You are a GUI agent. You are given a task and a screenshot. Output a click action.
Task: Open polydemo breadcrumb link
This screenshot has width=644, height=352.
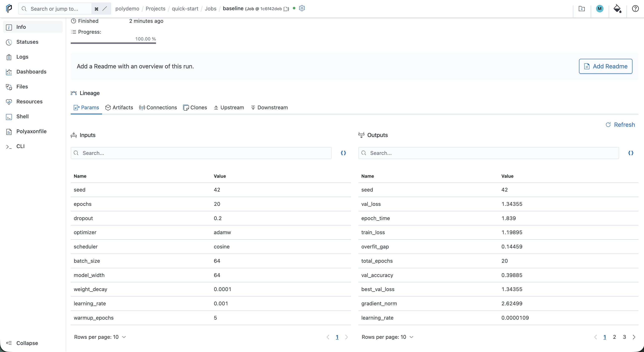(127, 9)
